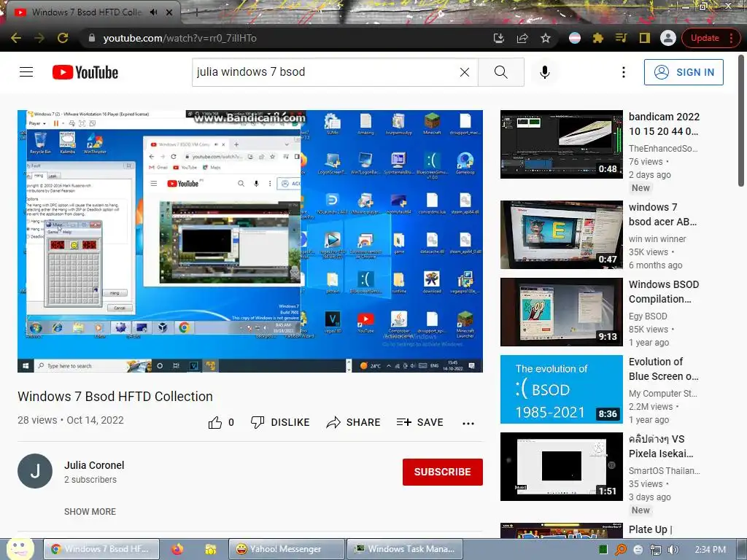Reload the page with refresh icon
The height and width of the screenshot is (560, 747).
(x=63, y=38)
